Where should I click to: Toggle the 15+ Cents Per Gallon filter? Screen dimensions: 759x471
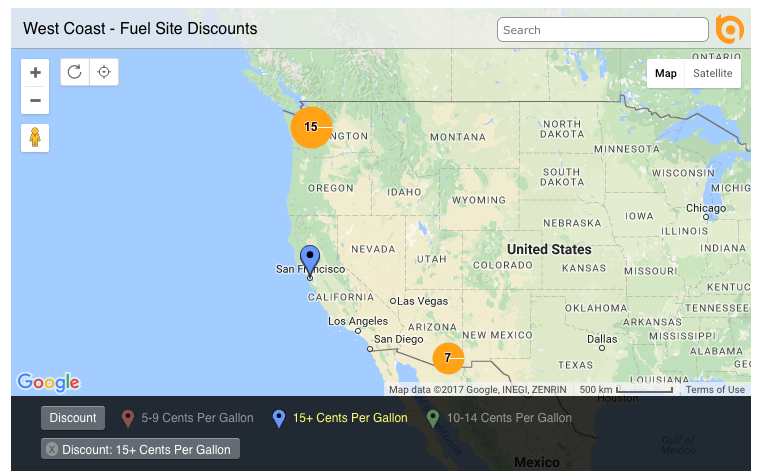(340, 418)
